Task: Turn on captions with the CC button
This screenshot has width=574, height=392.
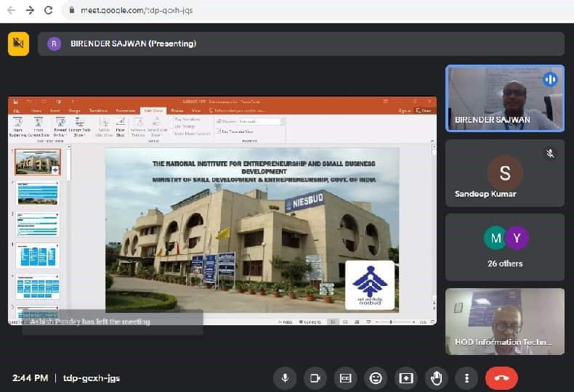Action: point(345,377)
